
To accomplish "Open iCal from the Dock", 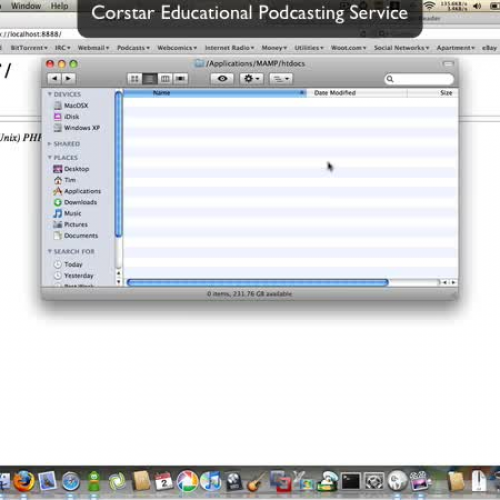I will [x=163, y=482].
